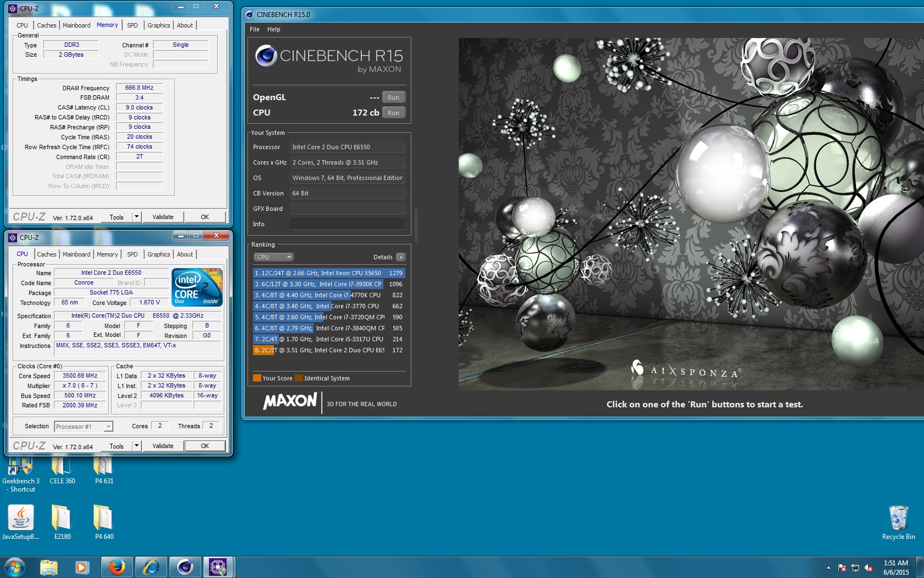924x578 pixels.
Task: Select Xeon X5650 ranking entry
Action: click(329, 273)
